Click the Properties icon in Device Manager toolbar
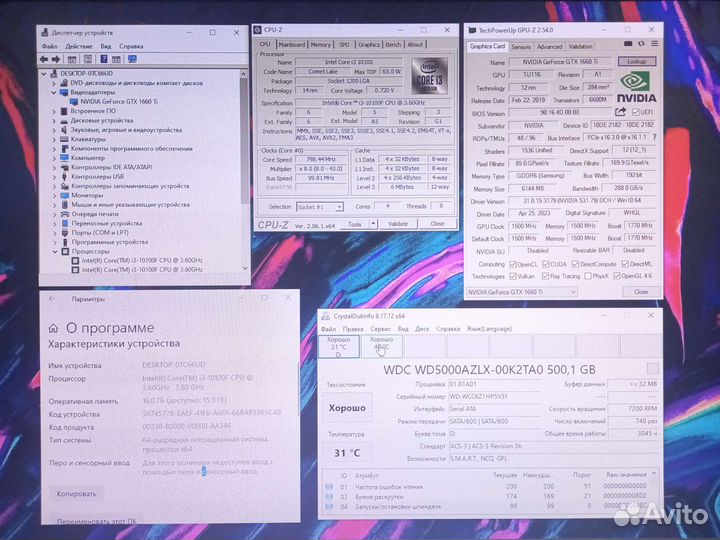Screen dimensions: 720x540 [88, 59]
